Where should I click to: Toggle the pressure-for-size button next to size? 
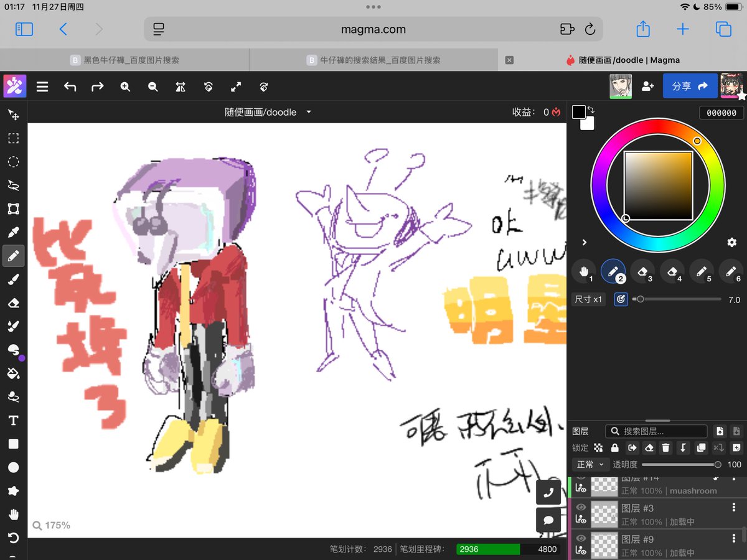tap(620, 299)
